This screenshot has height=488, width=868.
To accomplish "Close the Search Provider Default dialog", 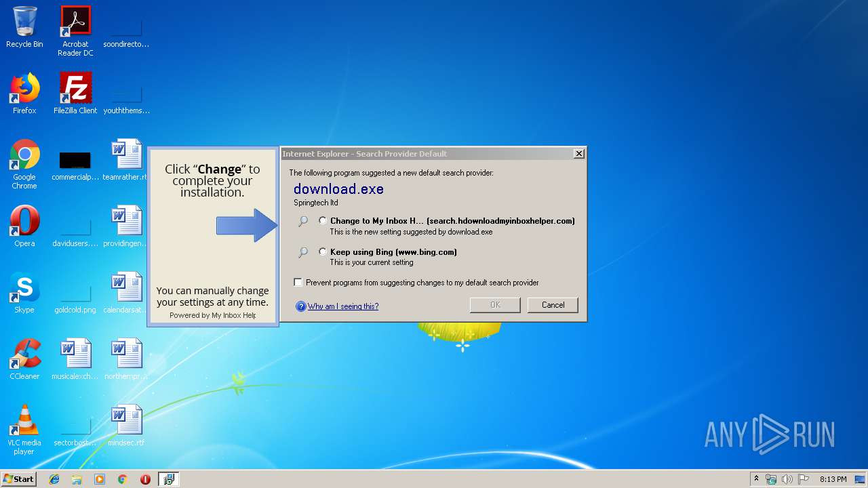I will click(578, 154).
